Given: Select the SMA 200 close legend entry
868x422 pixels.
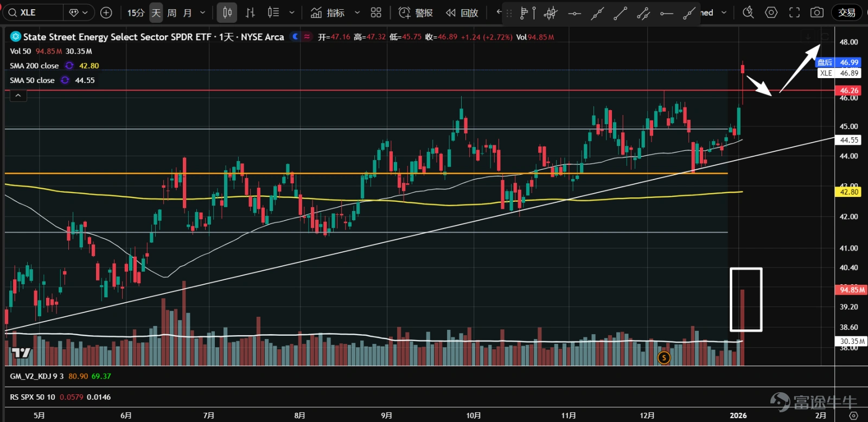Looking at the screenshot, I should pyautogui.click(x=34, y=66).
